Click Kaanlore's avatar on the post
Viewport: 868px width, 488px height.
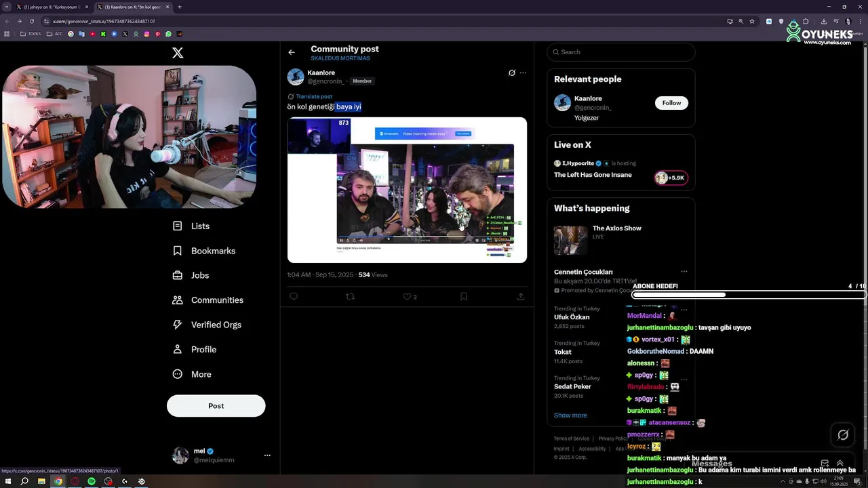pos(296,77)
